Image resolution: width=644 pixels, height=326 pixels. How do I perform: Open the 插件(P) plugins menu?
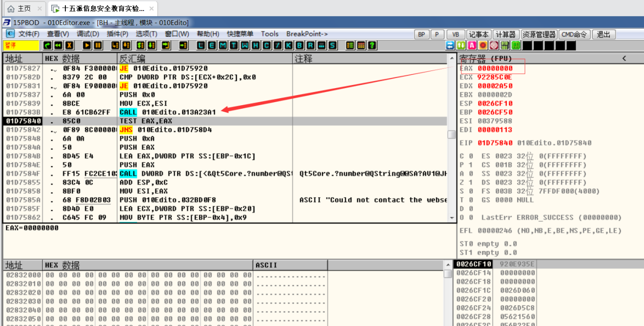tap(118, 34)
